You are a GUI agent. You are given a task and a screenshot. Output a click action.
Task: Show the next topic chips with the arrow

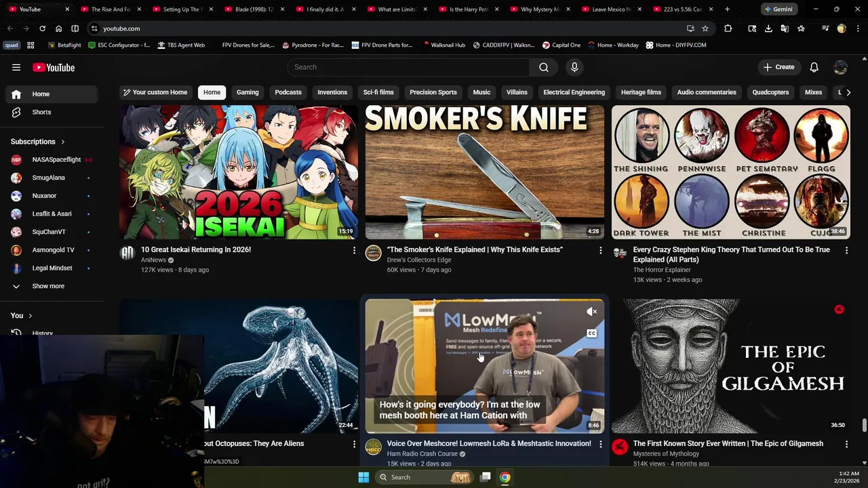click(x=848, y=92)
